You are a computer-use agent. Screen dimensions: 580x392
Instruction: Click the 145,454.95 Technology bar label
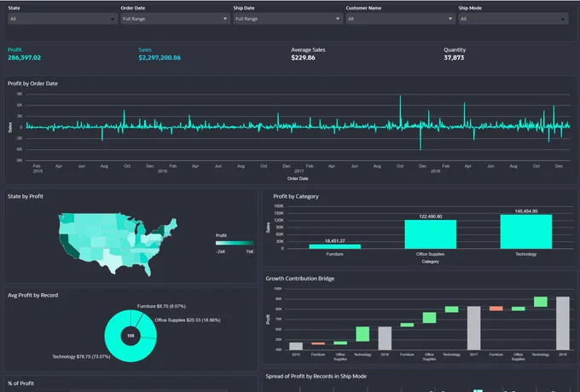point(526,211)
